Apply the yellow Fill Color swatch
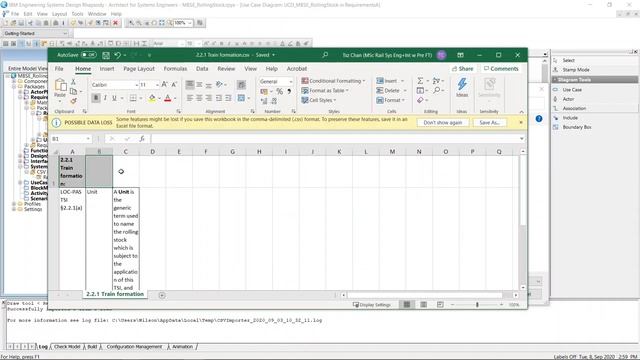 [152, 98]
